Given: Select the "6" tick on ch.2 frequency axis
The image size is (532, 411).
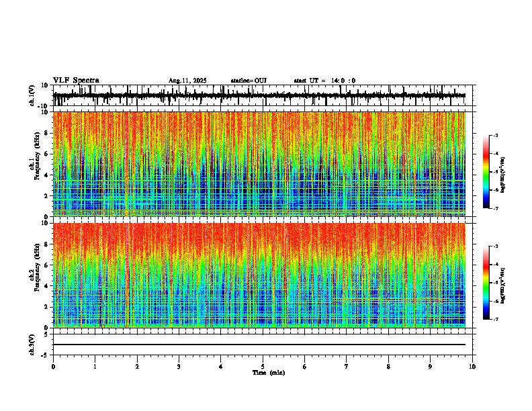Looking at the screenshot, I should (x=46, y=265).
